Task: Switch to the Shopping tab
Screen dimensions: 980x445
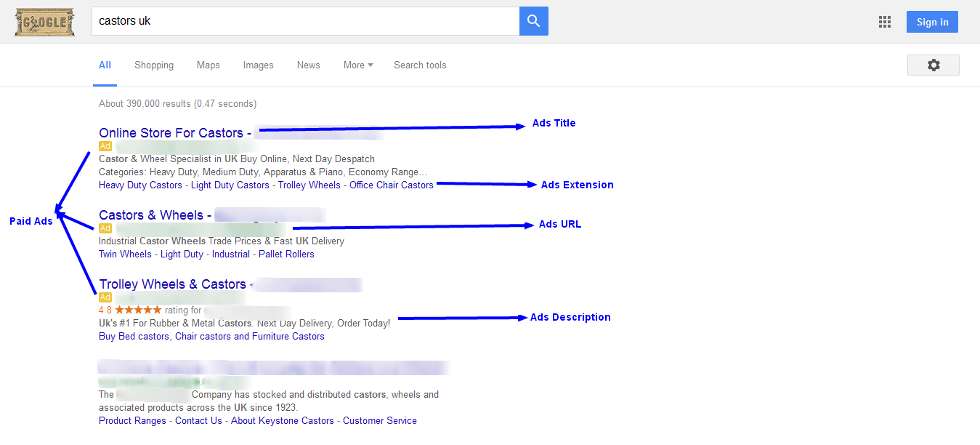Action: pyautogui.click(x=154, y=65)
